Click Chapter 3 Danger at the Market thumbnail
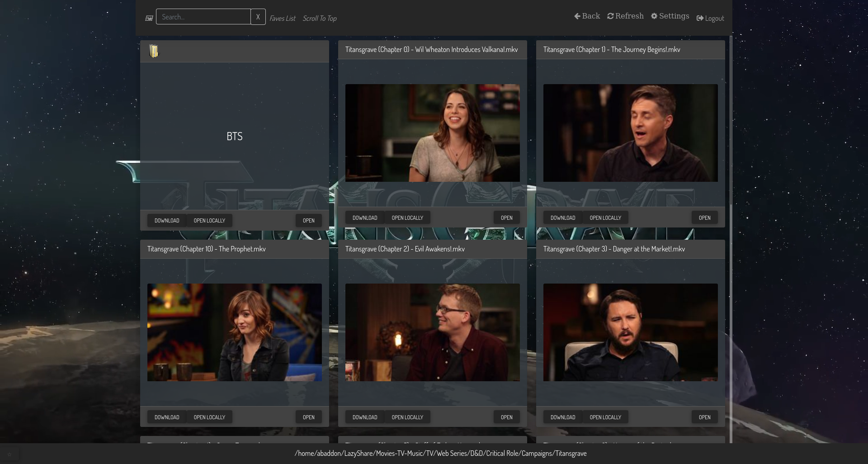The image size is (868, 464). coord(631,332)
